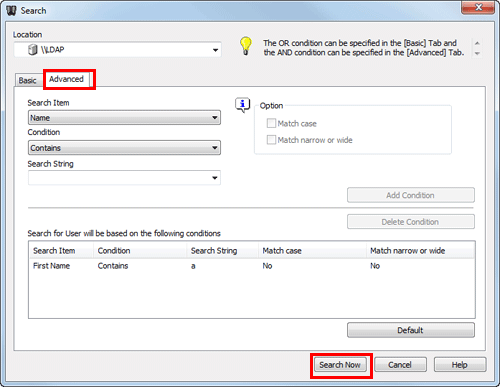Enable the Match case checkbox
This screenshot has height=387, width=500.
click(x=271, y=123)
